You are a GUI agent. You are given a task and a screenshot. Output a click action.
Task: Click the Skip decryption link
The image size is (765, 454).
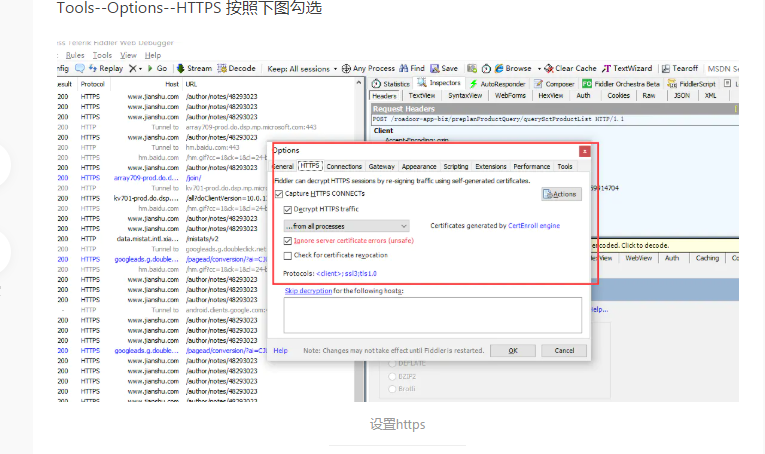(x=308, y=291)
